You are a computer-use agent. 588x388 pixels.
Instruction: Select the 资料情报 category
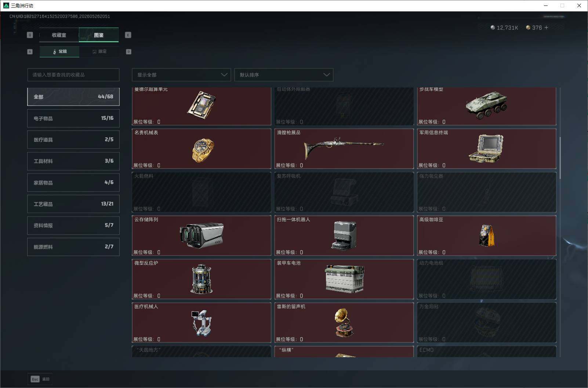pos(73,226)
